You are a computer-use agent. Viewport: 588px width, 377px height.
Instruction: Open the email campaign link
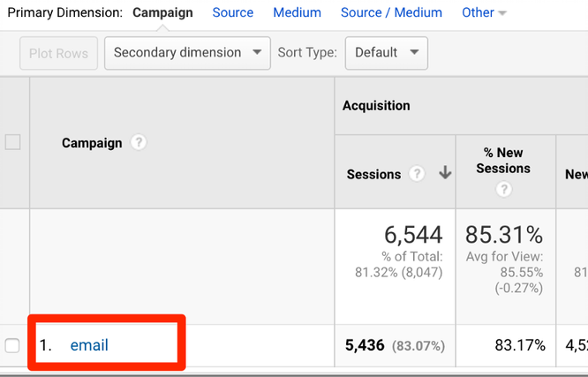click(89, 345)
